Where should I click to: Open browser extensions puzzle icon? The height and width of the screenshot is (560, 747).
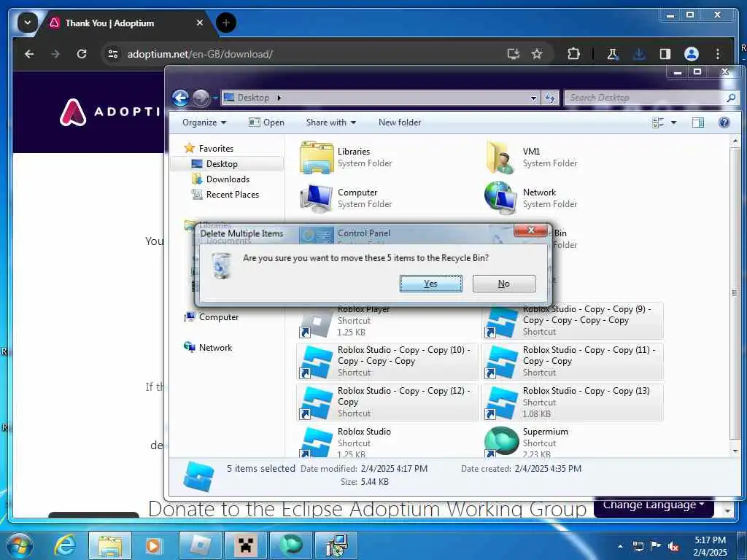click(x=573, y=54)
